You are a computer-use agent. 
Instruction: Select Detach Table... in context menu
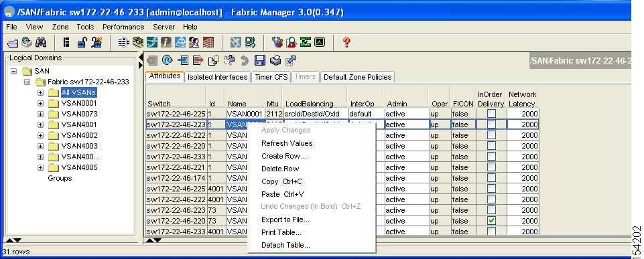285,245
